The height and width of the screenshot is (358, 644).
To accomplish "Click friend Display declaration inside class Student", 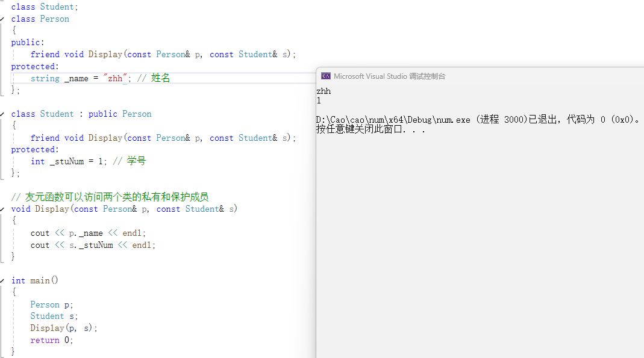I will [163, 138].
